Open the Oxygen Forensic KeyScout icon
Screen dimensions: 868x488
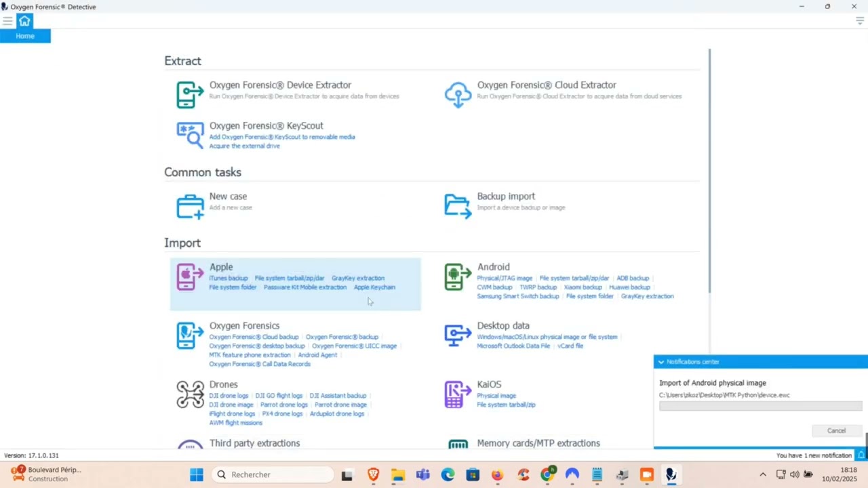coord(190,135)
